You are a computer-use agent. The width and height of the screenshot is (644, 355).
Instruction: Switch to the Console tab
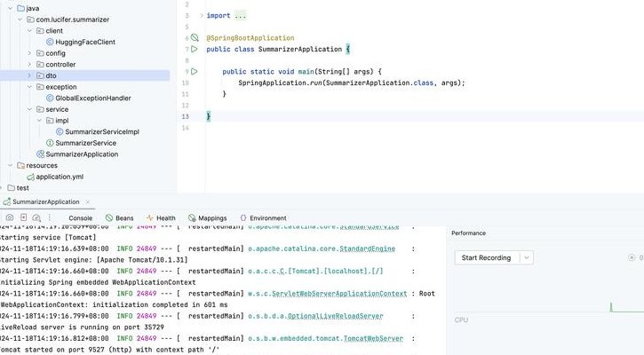pyautogui.click(x=81, y=218)
